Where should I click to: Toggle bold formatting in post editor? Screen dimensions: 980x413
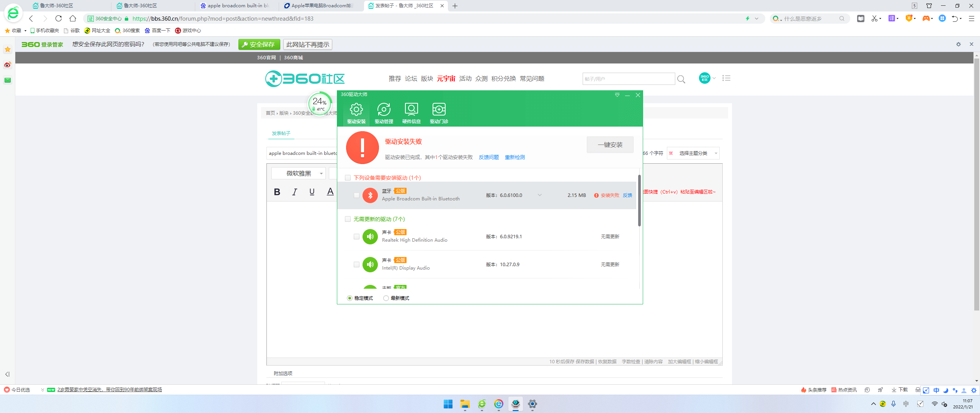[x=277, y=192]
